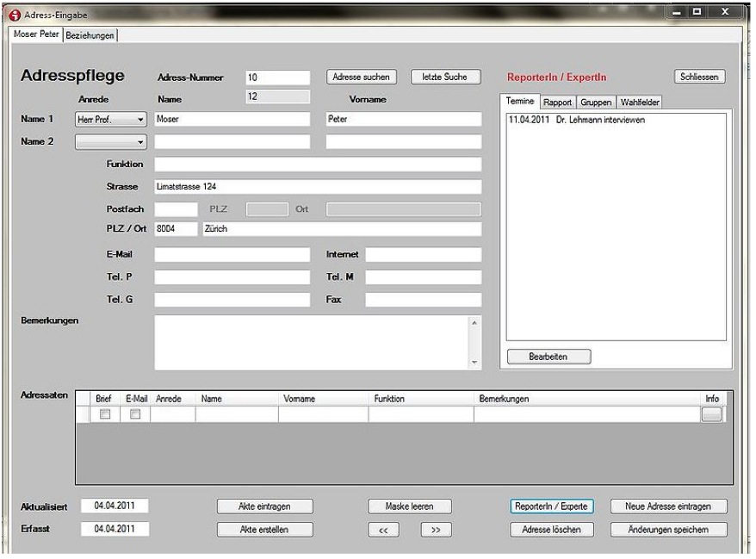Click into the Strasse input field
This screenshot has width=756, height=559.
(x=317, y=185)
